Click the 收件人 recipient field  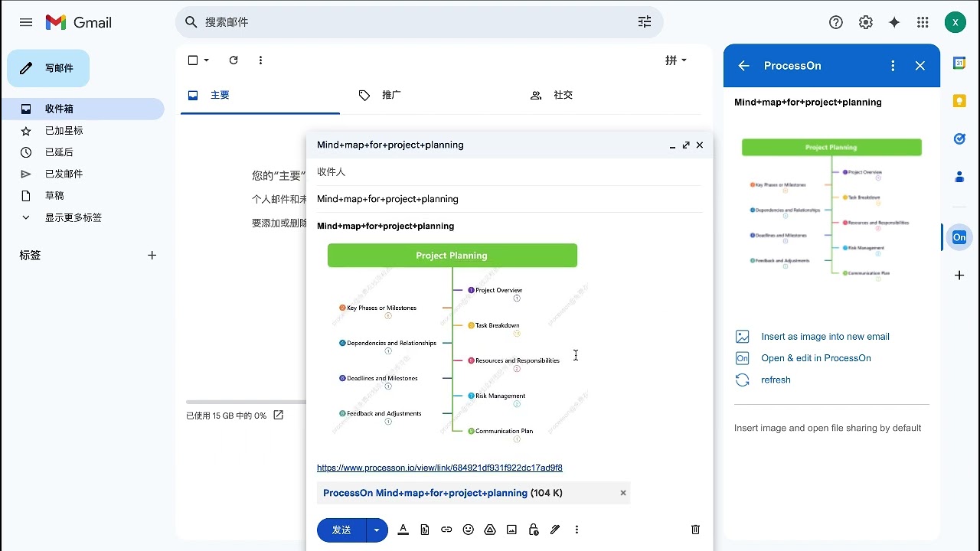509,172
